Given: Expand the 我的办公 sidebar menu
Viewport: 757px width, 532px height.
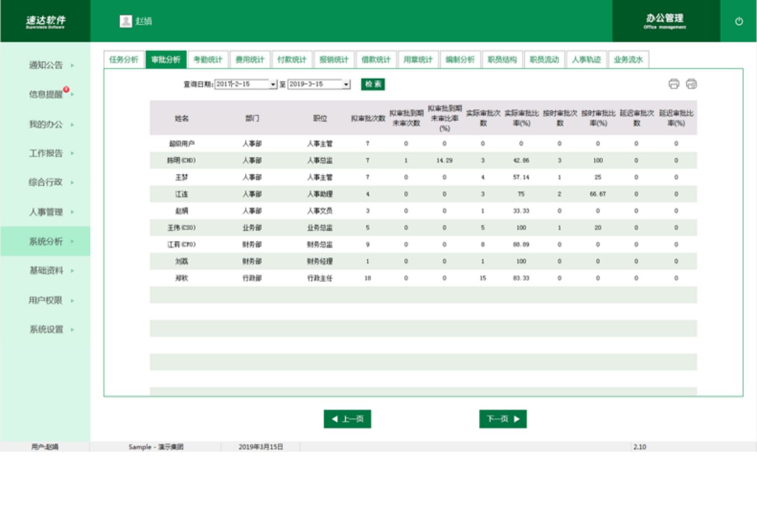Looking at the screenshot, I should click(45, 124).
